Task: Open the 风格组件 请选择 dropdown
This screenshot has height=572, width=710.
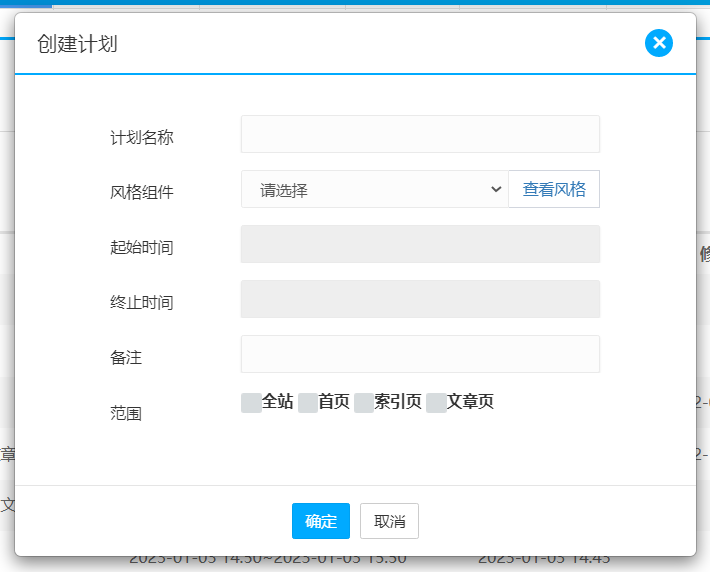Action: click(x=374, y=189)
